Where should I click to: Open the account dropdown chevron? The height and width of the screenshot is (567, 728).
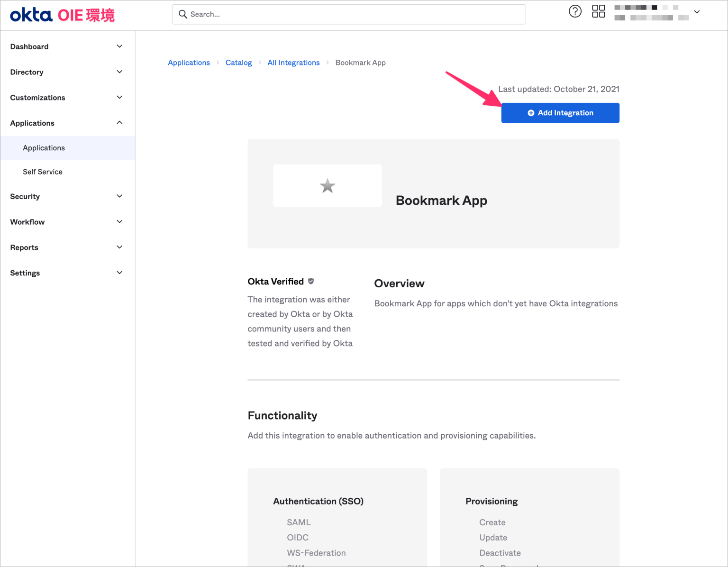click(696, 12)
